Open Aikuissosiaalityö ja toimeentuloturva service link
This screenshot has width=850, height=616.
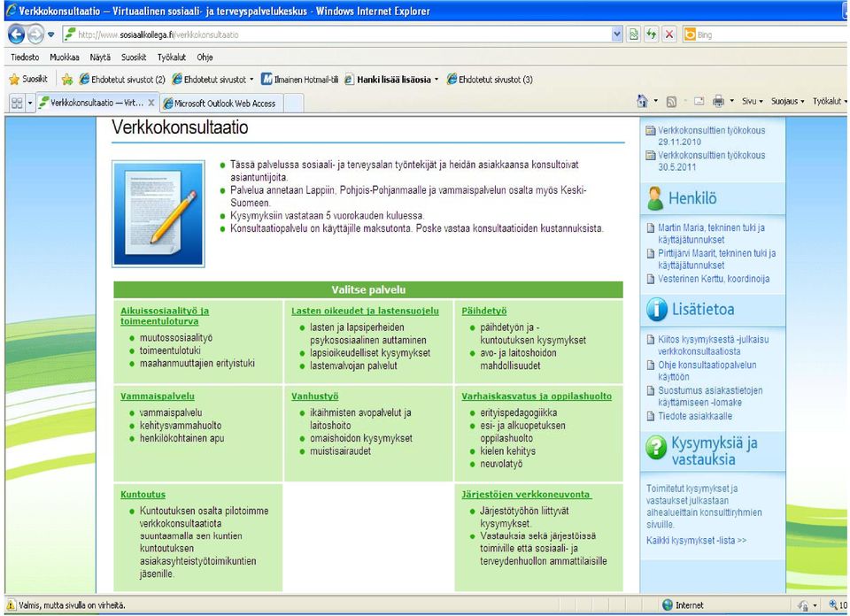[165, 316]
